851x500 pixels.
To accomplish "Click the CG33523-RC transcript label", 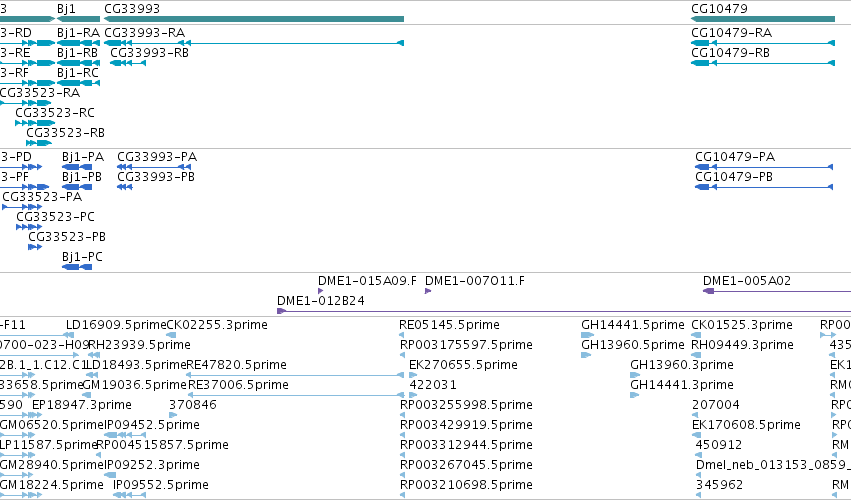I will tap(55, 113).
